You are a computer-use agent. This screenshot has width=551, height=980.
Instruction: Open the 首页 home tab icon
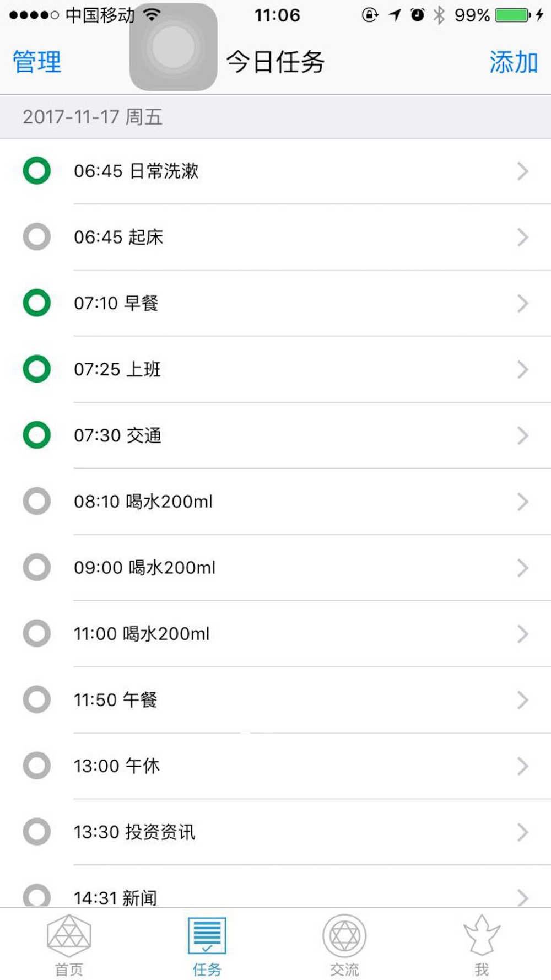[69, 936]
